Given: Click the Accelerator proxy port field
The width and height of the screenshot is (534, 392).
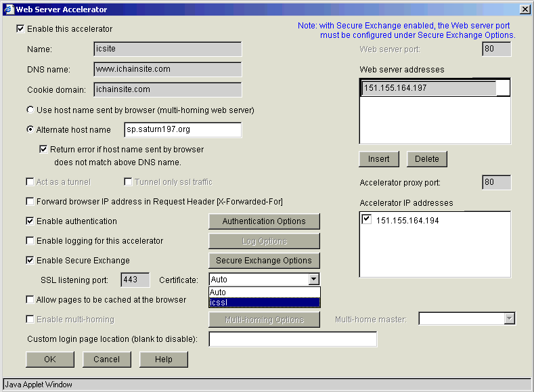Looking at the screenshot, I should [497, 182].
